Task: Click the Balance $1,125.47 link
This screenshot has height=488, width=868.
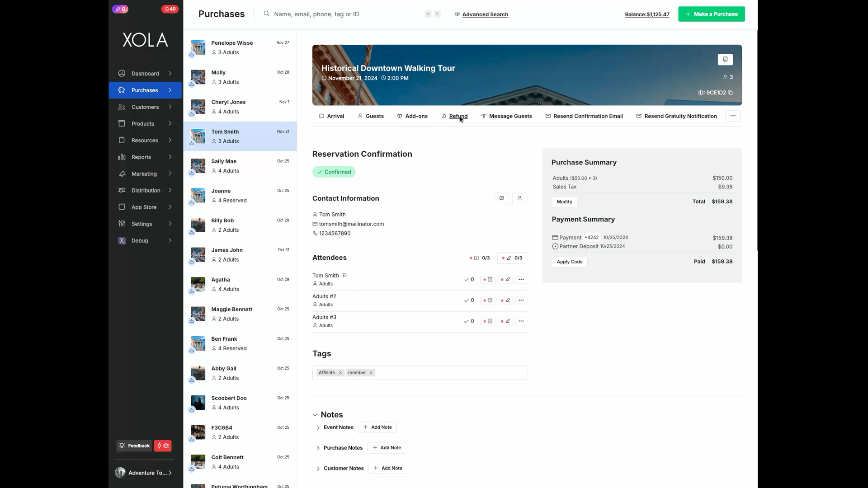Action: (x=647, y=14)
